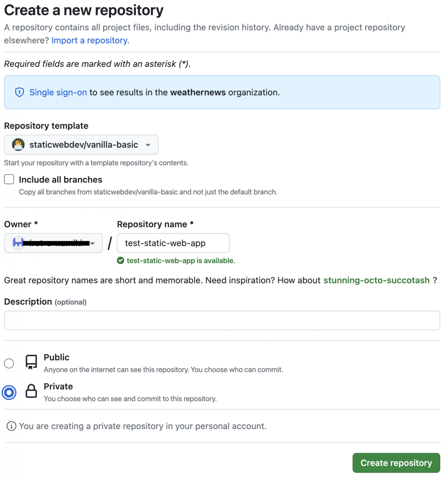Click the staticwebdev avatar in the template selector
Image resolution: width=448 pixels, height=478 pixels.
[x=18, y=144]
